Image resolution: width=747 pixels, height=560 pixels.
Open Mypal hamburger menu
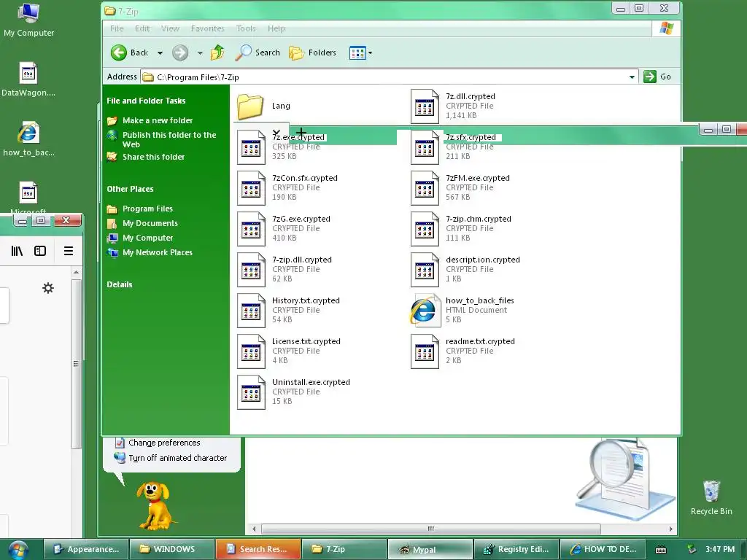coord(69,251)
